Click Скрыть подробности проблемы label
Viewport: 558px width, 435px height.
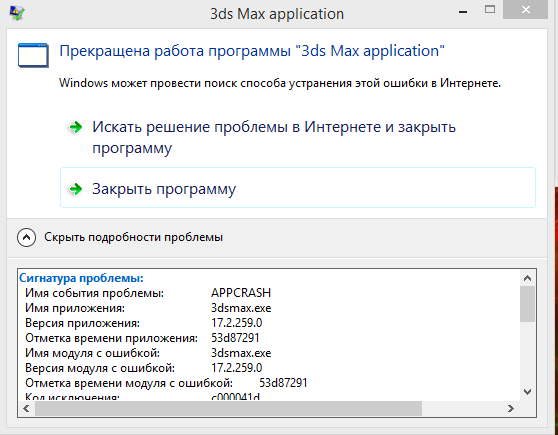[133, 237]
